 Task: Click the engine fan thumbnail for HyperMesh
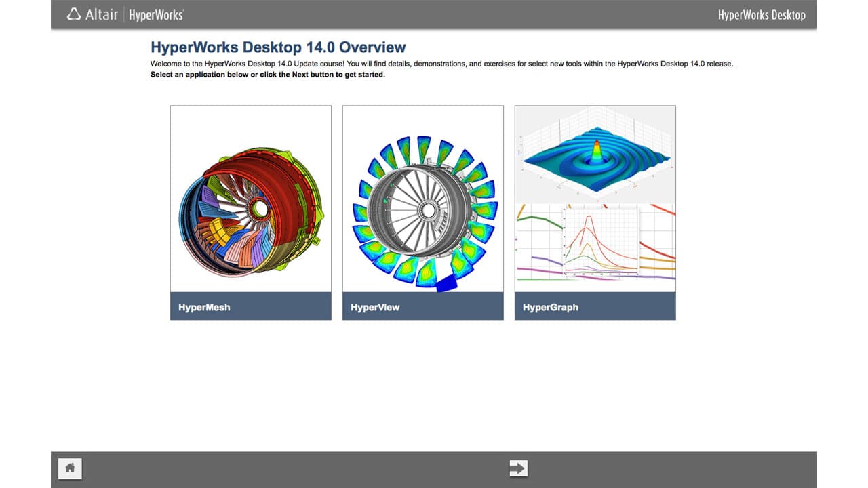[250, 199]
